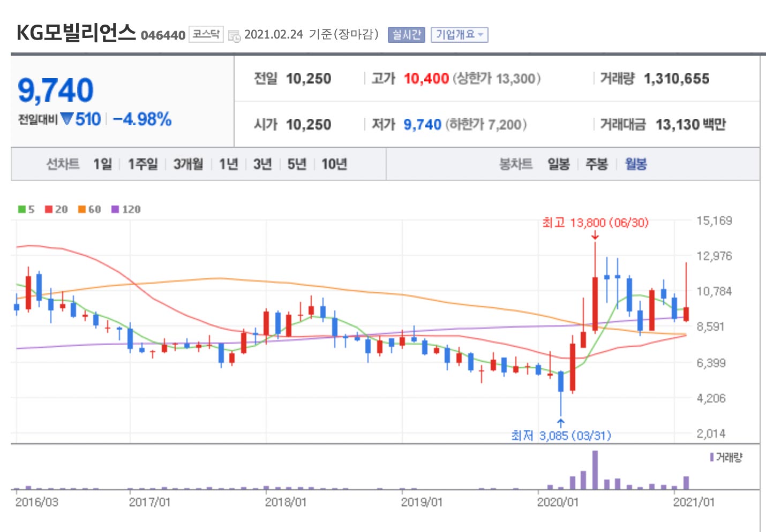Click the 15,169 y-axis label
Screen dimensions: 766x532
(714, 221)
